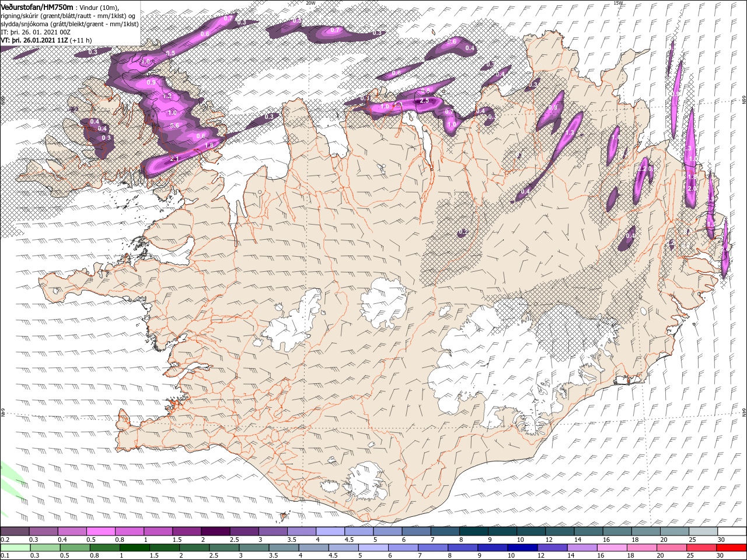The height and width of the screenshot is (560, 747).
Task: Click the 'Vindur (10m)' wind text in the header
Action: [99, 7]
